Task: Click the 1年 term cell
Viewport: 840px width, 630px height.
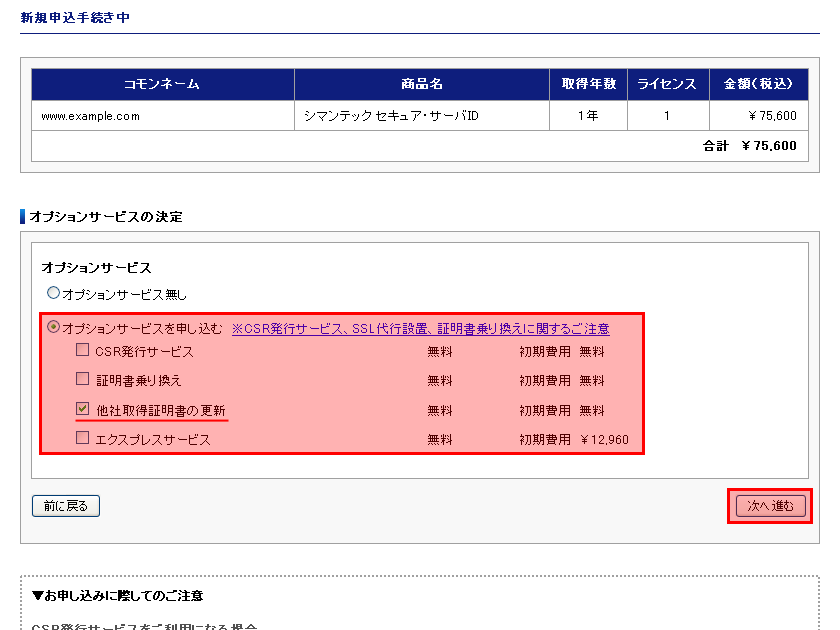Action: 588,116
